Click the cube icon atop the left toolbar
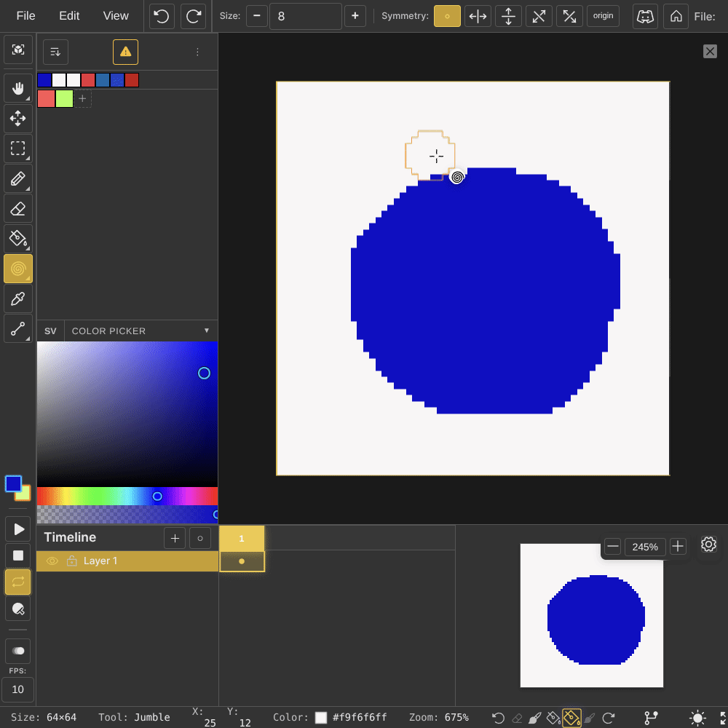This screenshot has height=728, width=728. (18, 50)
